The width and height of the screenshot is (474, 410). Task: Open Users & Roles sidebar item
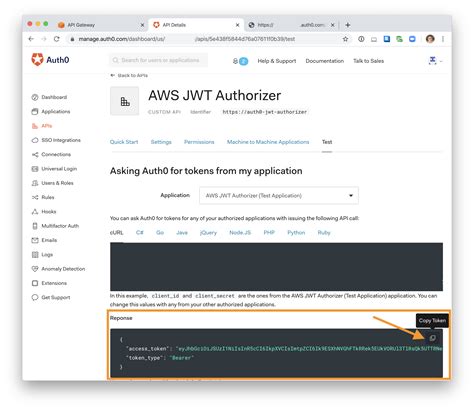point(52,183)
